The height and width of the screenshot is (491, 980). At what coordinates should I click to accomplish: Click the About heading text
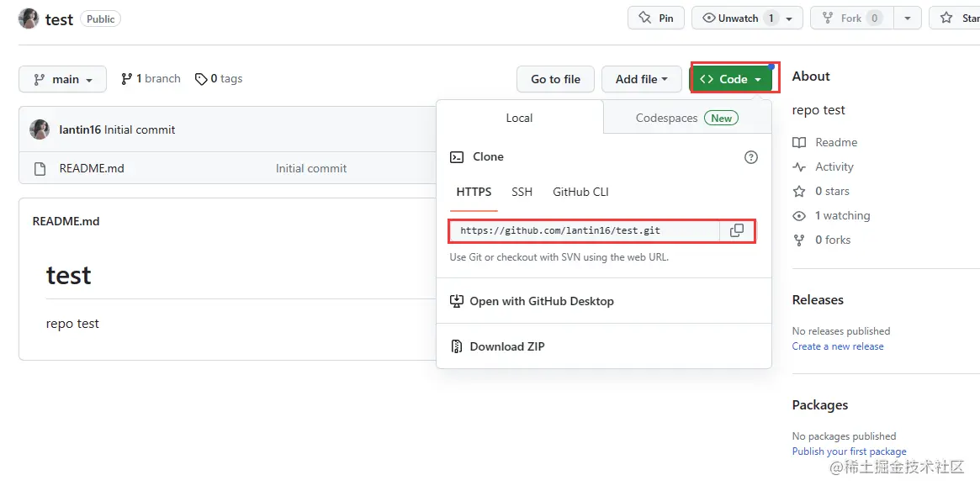(x=811, y=77)
